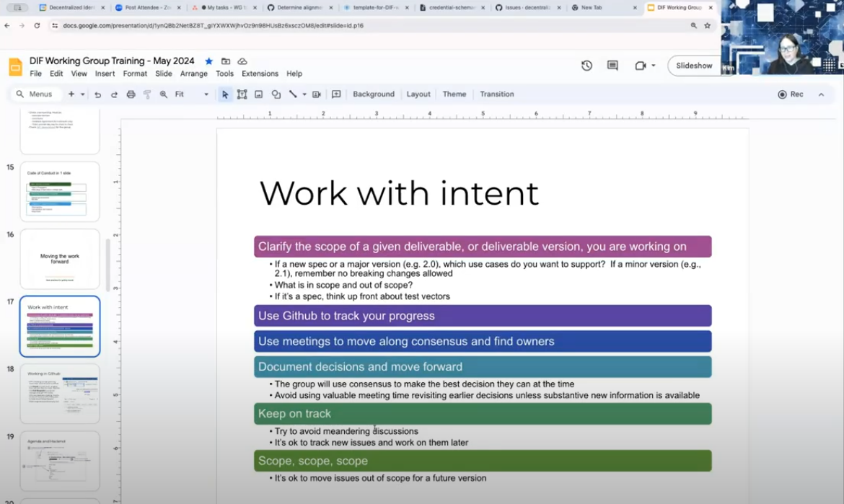Click the Layout button
This screenshot has height=504, width=844.
click(x=418, y=94)
